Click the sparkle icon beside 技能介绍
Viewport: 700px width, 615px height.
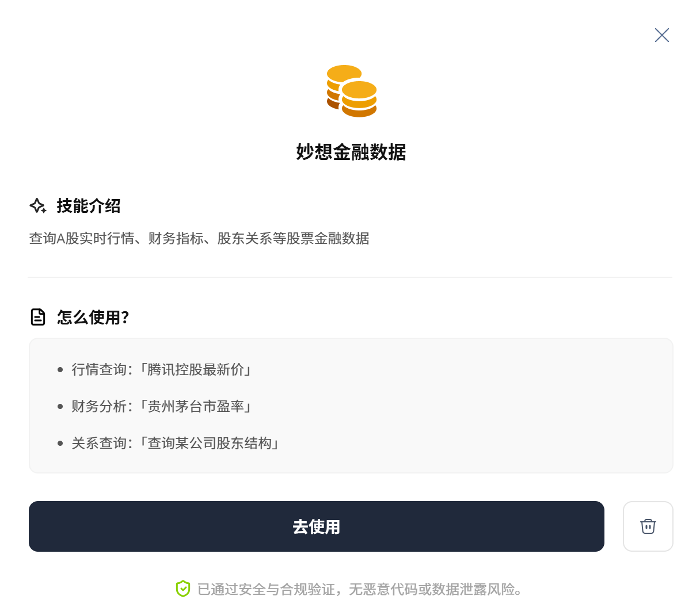38,206
